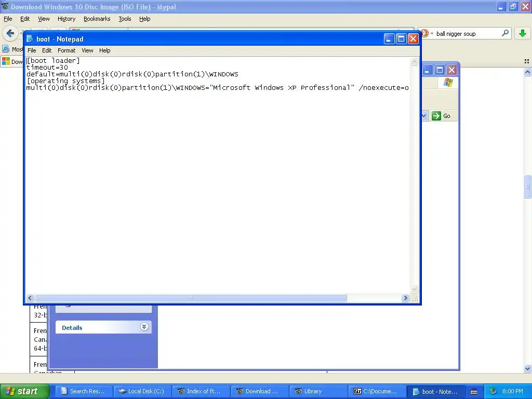Open Mypal downloads via green arrow icon
Image resolution: width=532 pixels, height=399 pixels.
[523, 33]
